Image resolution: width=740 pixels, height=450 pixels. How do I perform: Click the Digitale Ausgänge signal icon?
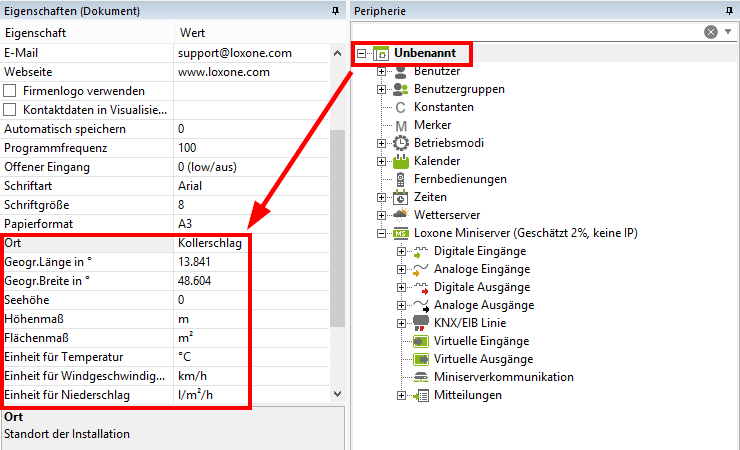coord(420,288)
